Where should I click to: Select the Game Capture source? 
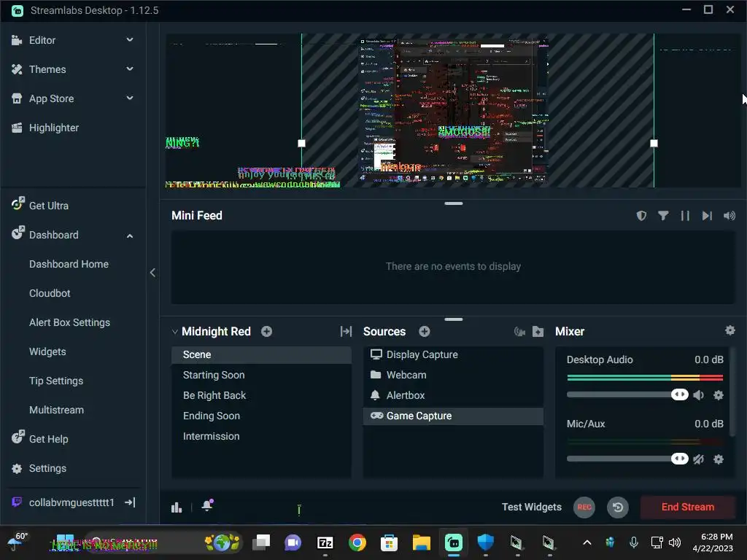[453, 416]
